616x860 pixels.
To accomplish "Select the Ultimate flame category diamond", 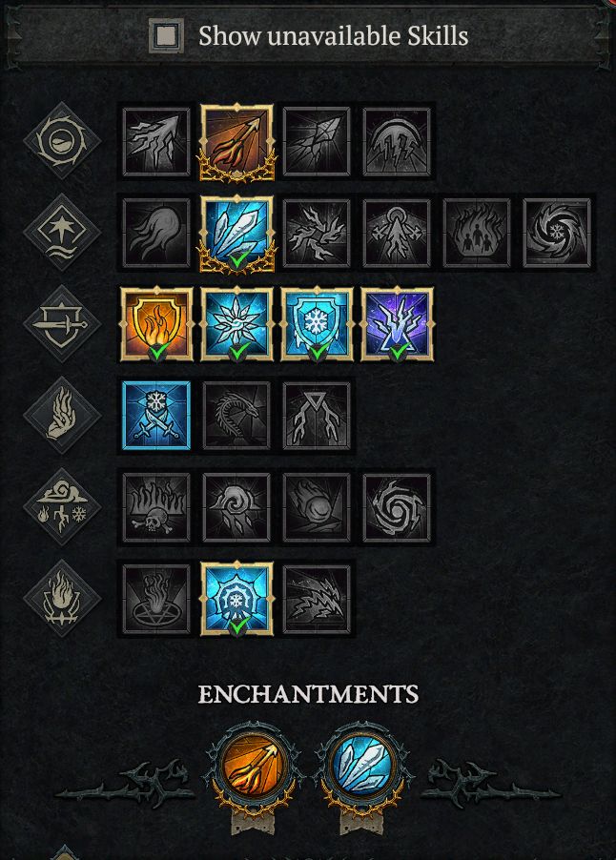I will tap(61, 599).
